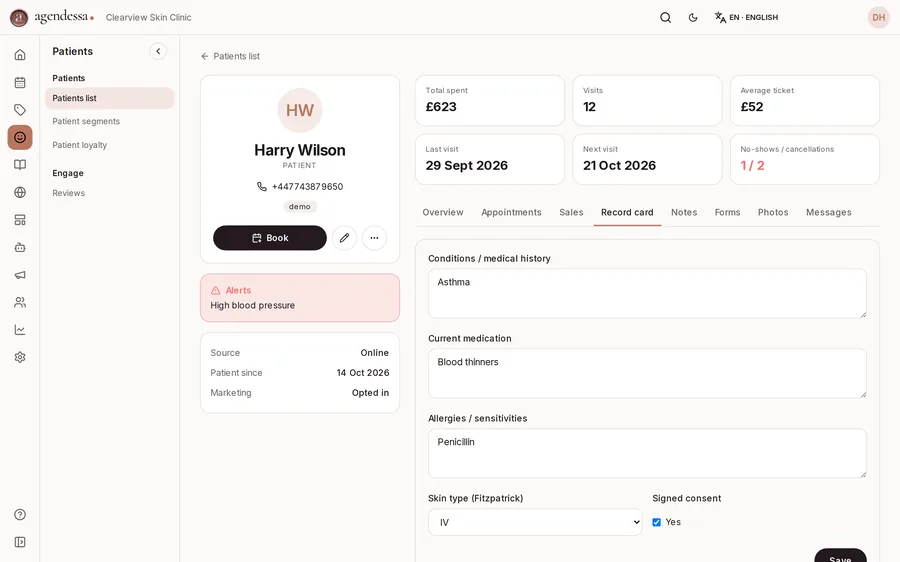The width and height of the screenshot is (900, 562).
Task: Click the Last visit 29 Sept 2026 card
Action: 490,159
